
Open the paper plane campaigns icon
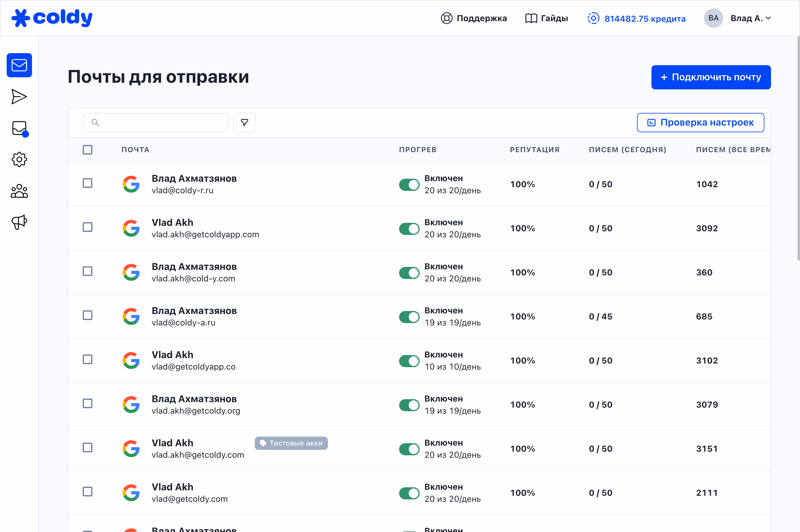(x=19, y=97)
